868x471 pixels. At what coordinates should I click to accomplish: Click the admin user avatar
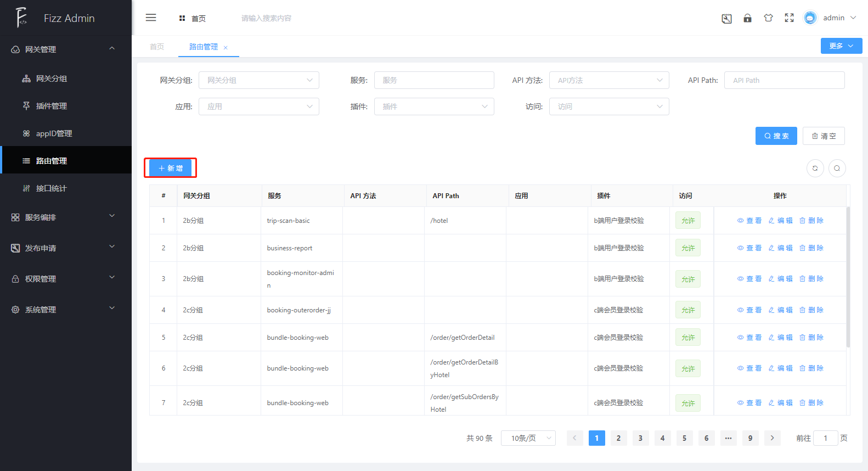coord(810,18)
